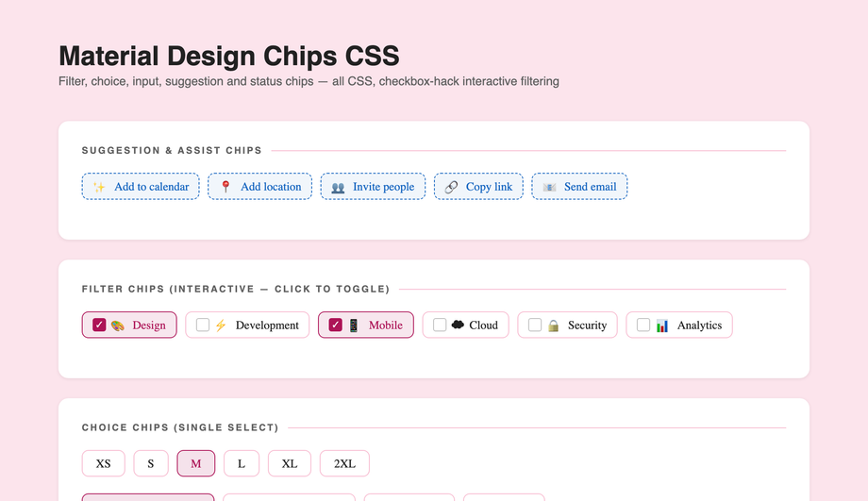Click the people icon on Invite people
The width and height of the screenshot is (868, 501).
[338, 188]
